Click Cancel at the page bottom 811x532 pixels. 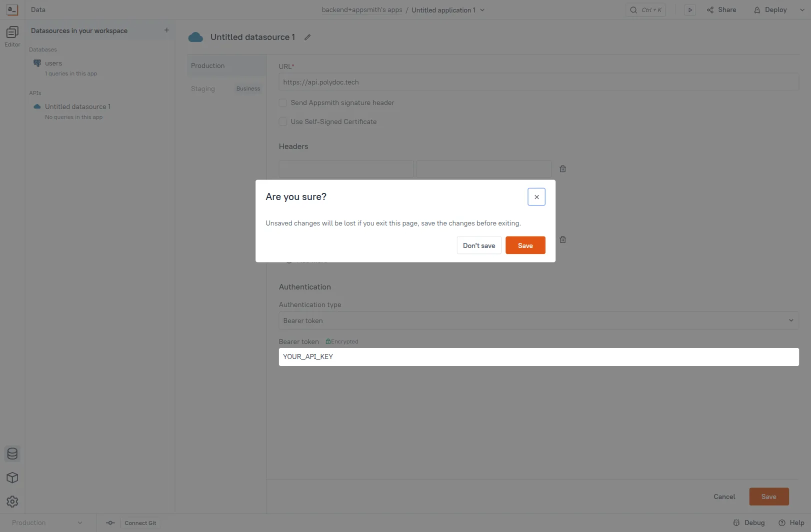click(x=724, y=496)
